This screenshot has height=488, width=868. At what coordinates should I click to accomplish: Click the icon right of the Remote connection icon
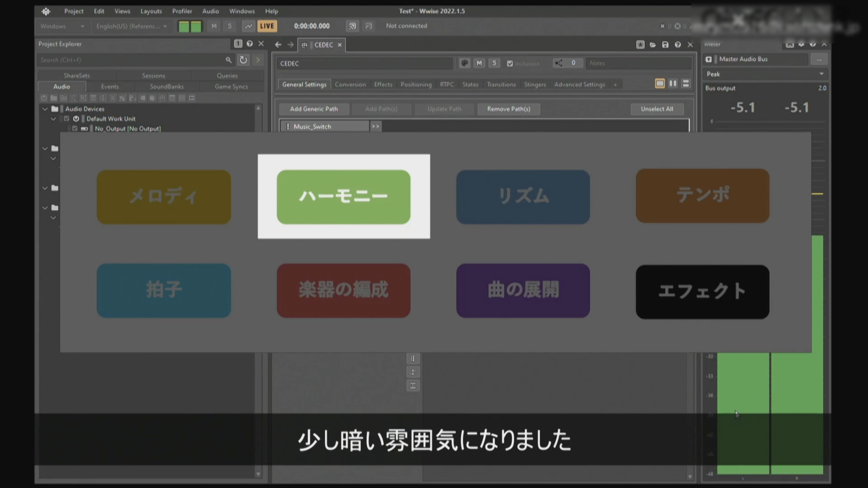tap(368, 26)
